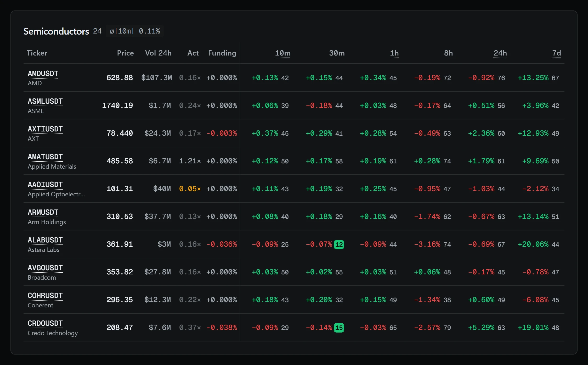
Task: Click ASML price 1740.19
Action: tap(117, 106)
